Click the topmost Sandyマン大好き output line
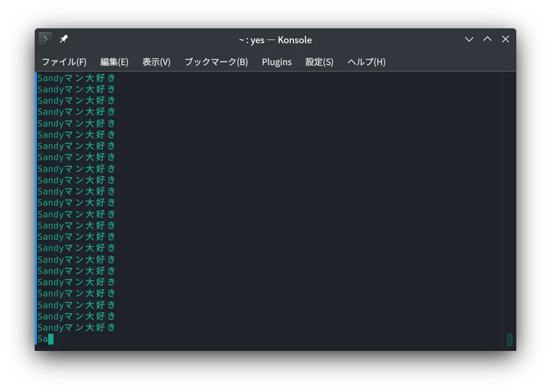The image size is (551, 392). point(76,78)
